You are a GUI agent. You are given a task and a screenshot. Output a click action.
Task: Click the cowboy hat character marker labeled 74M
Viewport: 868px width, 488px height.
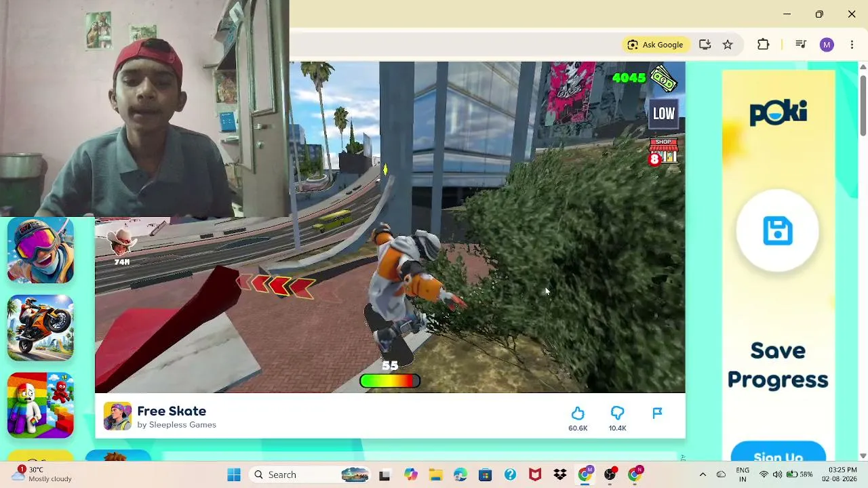click(122, 245)
